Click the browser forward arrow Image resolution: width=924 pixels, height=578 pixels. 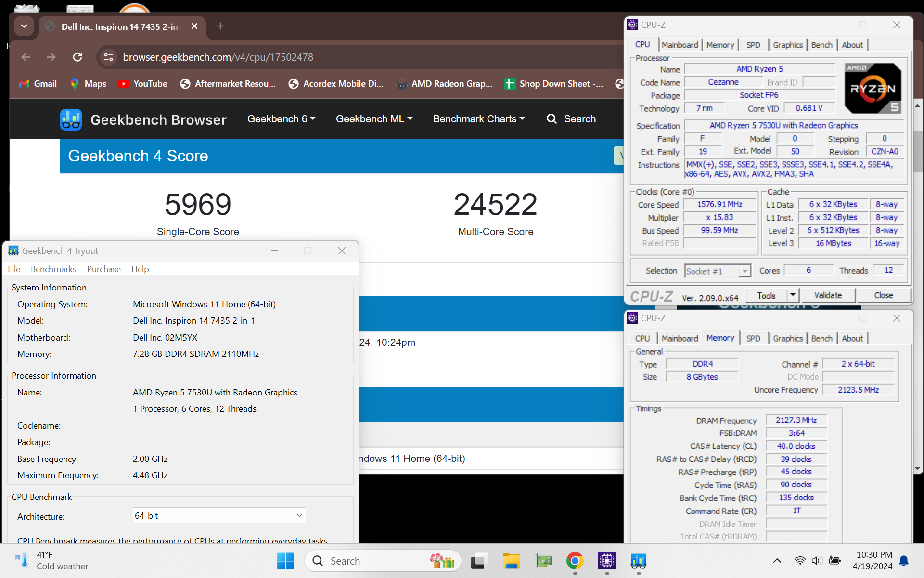(51, 57)
